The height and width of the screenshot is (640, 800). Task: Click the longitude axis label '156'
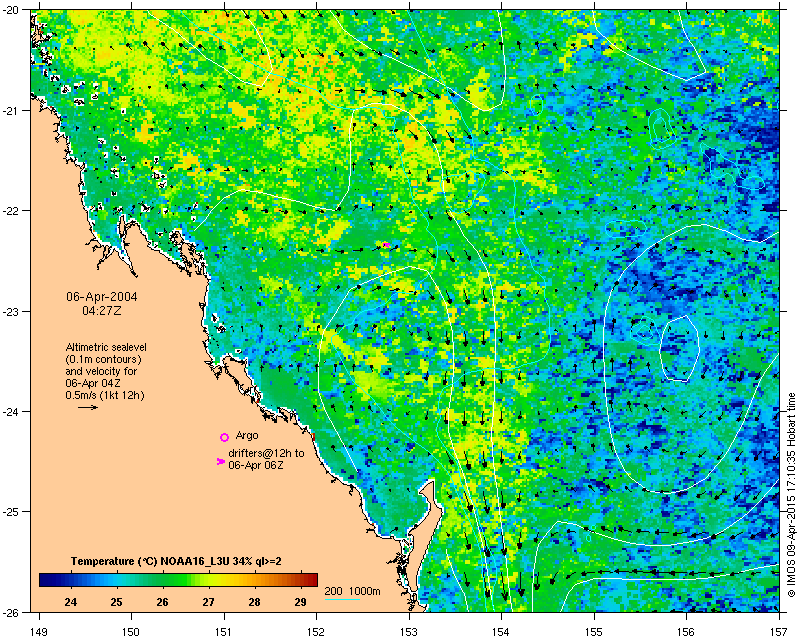[687, 632]
